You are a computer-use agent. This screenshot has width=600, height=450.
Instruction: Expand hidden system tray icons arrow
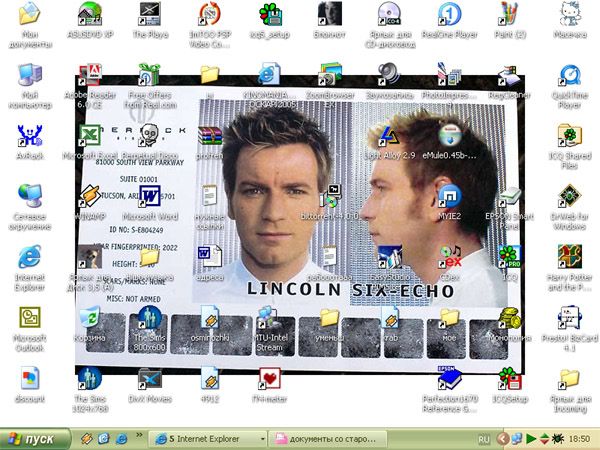pos(504,439)
